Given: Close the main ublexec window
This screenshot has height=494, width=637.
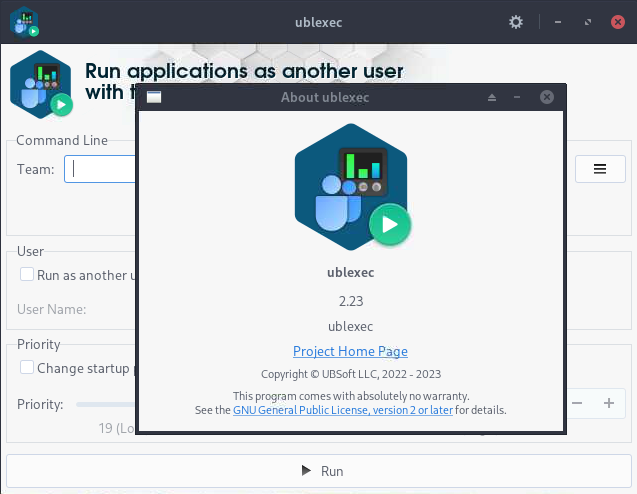Looking at the screenshot, I should (x=615, y=21).
